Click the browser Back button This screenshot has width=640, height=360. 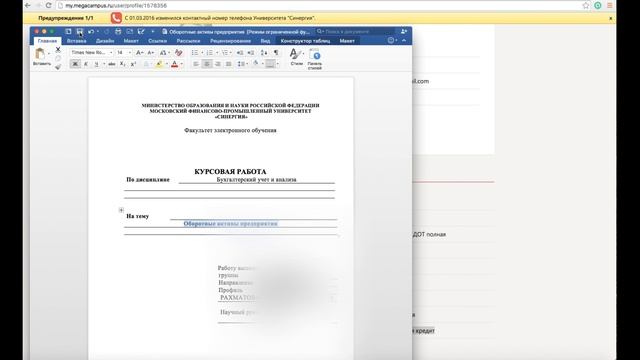[x=27, y=5]
